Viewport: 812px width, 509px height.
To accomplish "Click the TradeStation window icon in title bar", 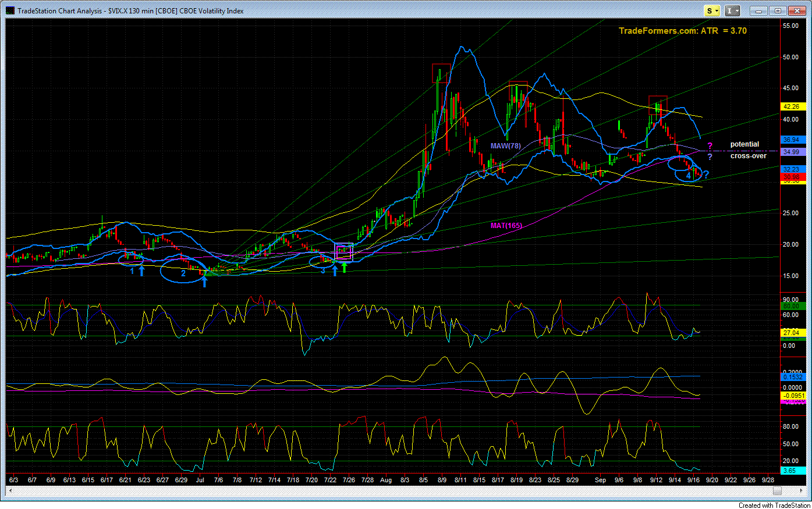I will 10,10.
